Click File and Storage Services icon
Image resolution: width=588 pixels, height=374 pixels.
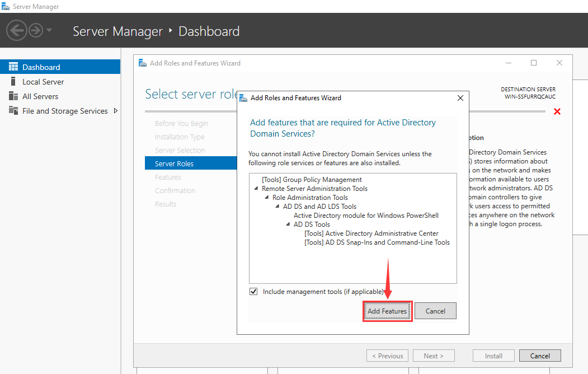13,111
